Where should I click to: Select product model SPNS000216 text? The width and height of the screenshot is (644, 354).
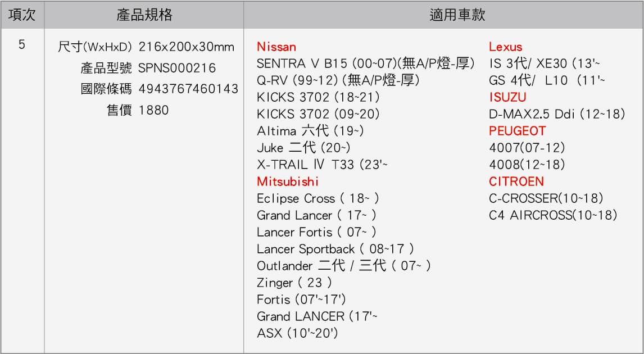pos(176,68)
